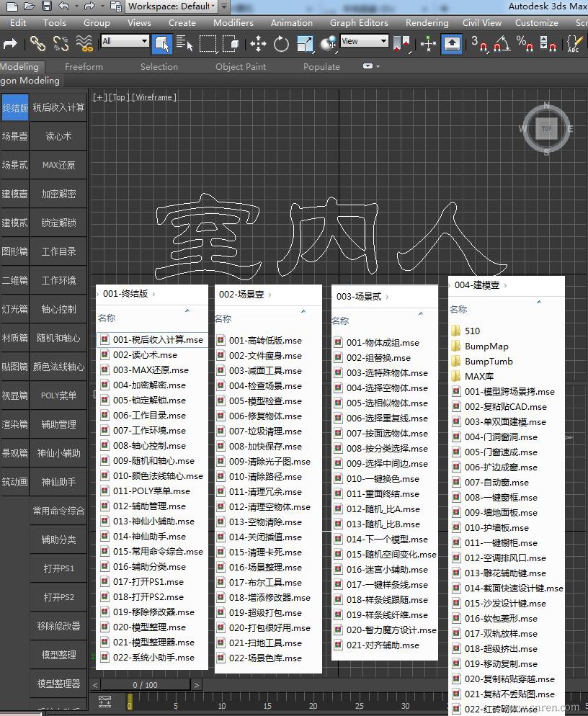588x716 pixels.
Task: Click the 加密解密 script button
Action: coord(58,194)
